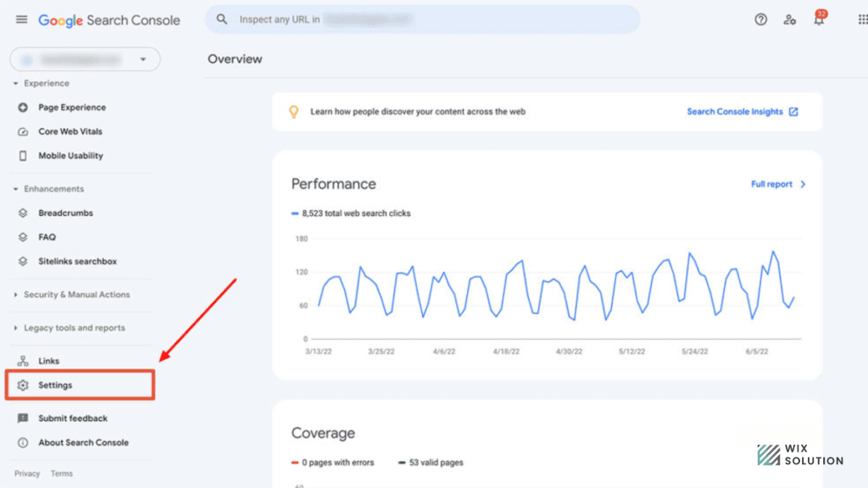
Task: Open the Privacy link
Action: tap(27, 474)
